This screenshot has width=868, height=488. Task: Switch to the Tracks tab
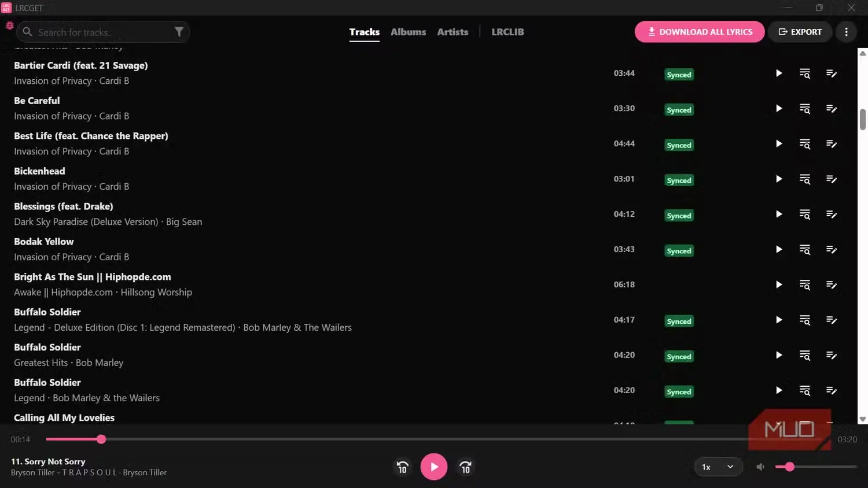tap(365, 32)
